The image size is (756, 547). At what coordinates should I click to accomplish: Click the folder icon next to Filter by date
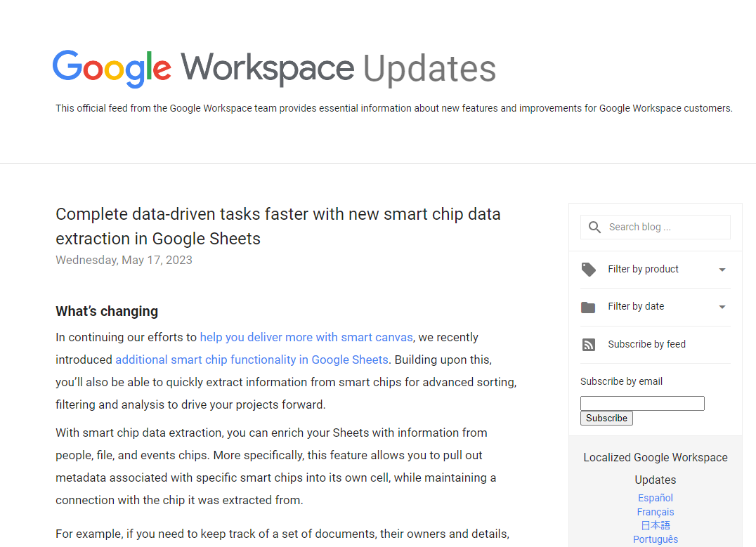[588, 306]
